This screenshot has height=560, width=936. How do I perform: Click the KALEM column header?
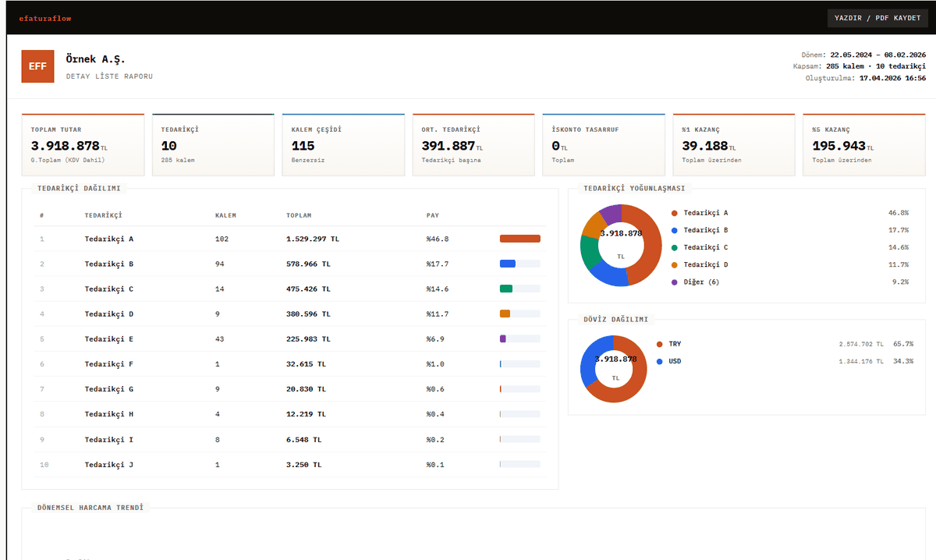[225, 215]
